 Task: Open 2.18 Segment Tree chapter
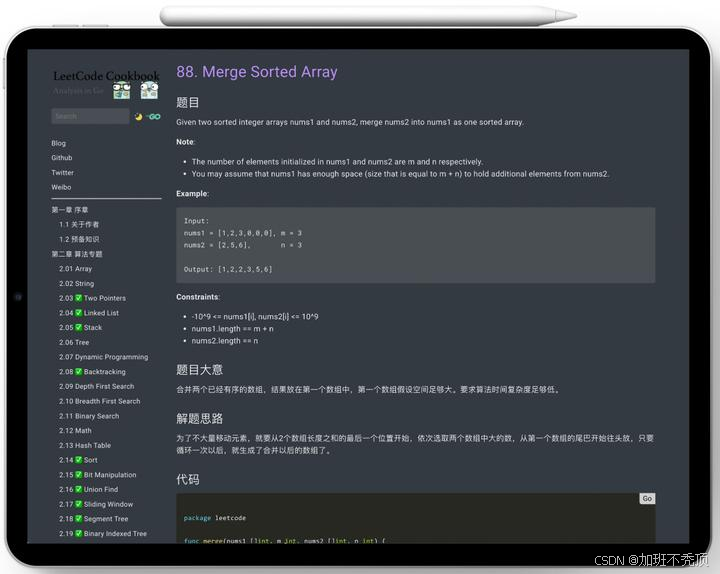(94, 519)
